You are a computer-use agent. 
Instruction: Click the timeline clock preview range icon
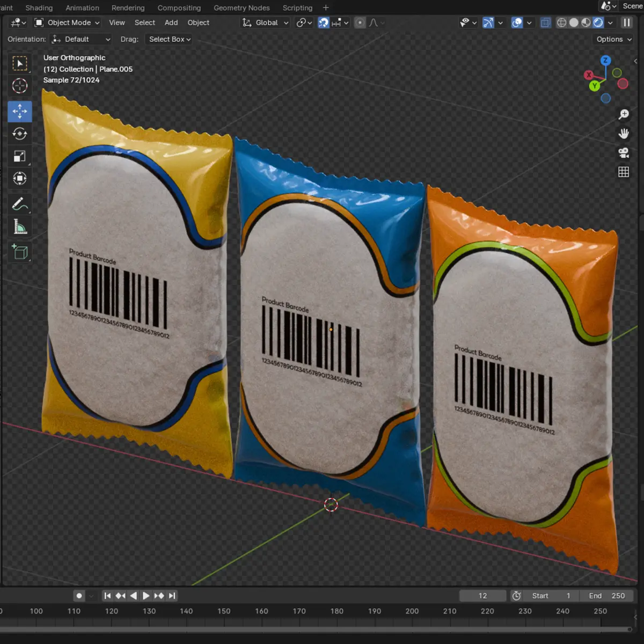pyautogui.click(x=516, y=596)
